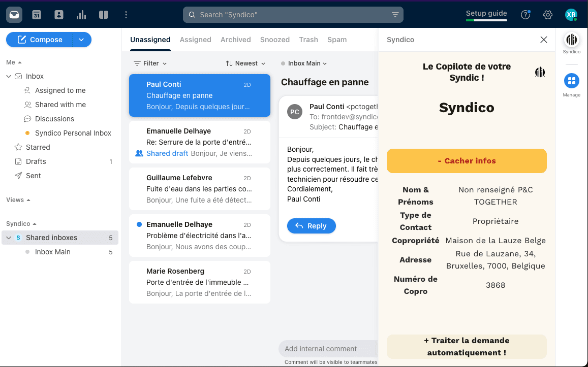Click Maison de la Lauze Belge text
The width and height of the screenshot is (588, 367).
tap(496, 241)
